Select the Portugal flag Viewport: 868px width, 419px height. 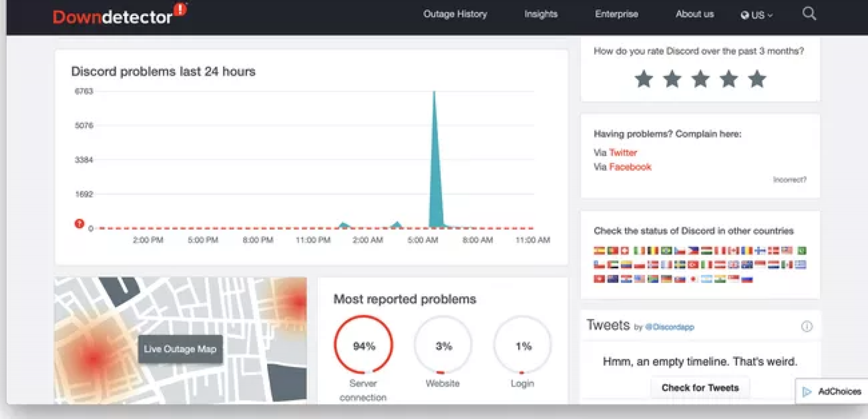(x=612, y=250)
